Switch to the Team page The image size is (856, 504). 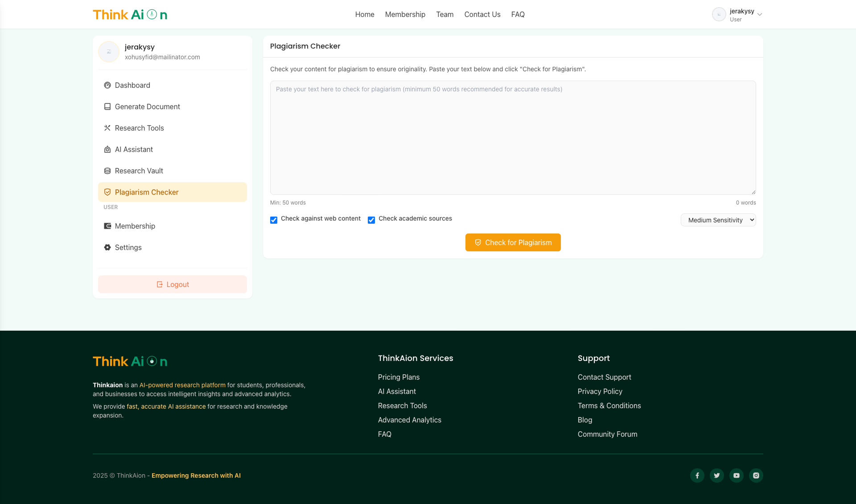coord(444,14)
